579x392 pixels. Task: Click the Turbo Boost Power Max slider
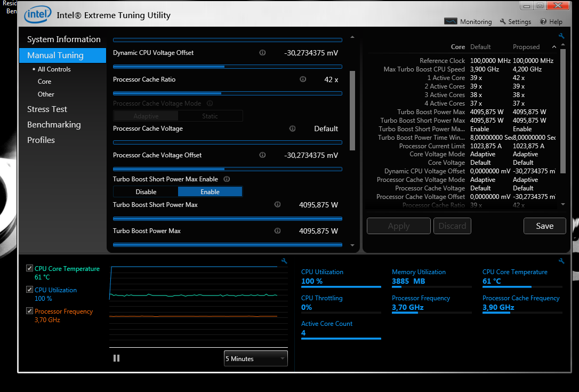[228, 245]
